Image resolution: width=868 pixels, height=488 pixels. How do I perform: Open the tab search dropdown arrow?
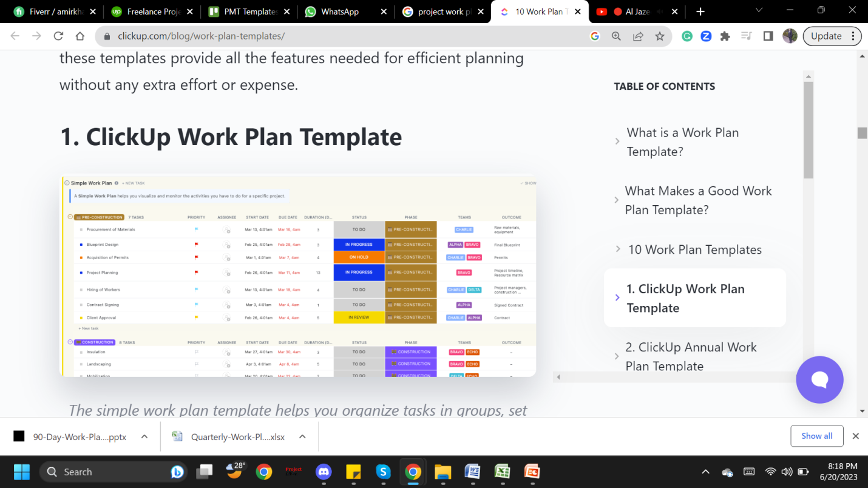[x=759, y=10]
